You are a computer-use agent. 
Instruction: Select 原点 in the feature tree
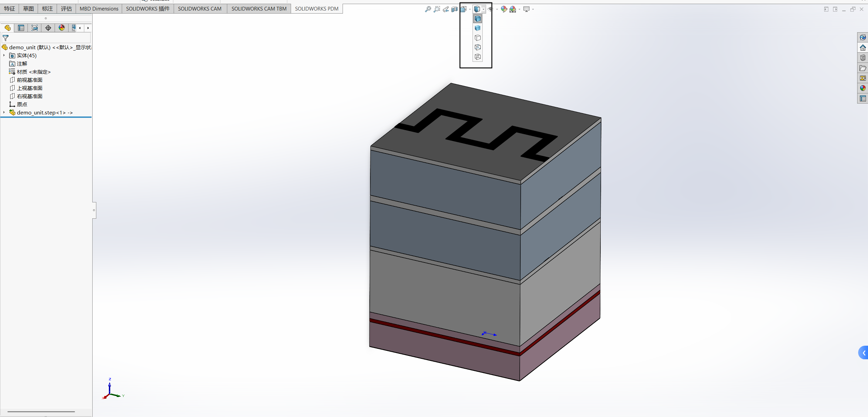(x=22, y=104)
